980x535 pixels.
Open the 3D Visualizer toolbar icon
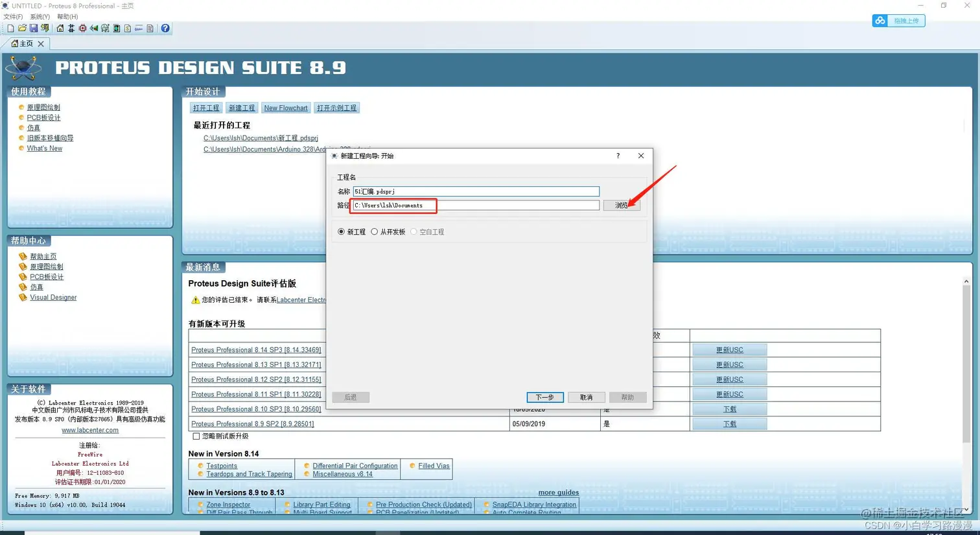(x=94, y=29)
